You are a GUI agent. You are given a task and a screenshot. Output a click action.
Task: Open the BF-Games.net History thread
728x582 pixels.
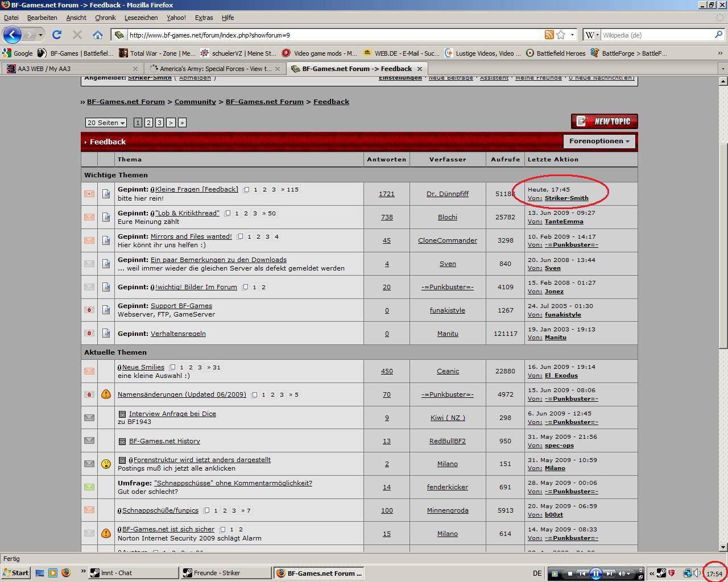coord(164,441)
